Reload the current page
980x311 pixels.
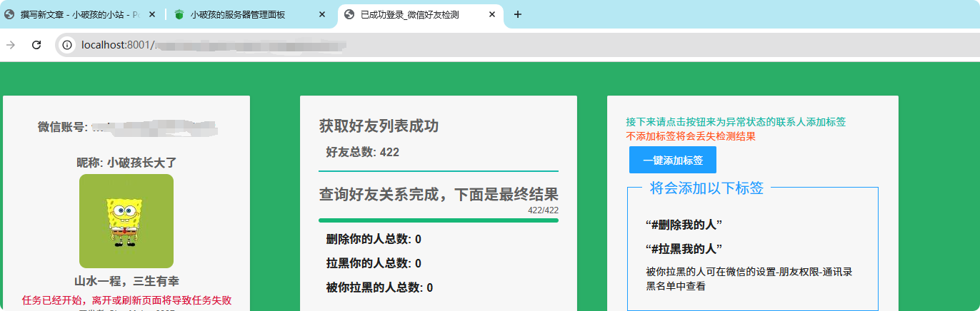36,45
